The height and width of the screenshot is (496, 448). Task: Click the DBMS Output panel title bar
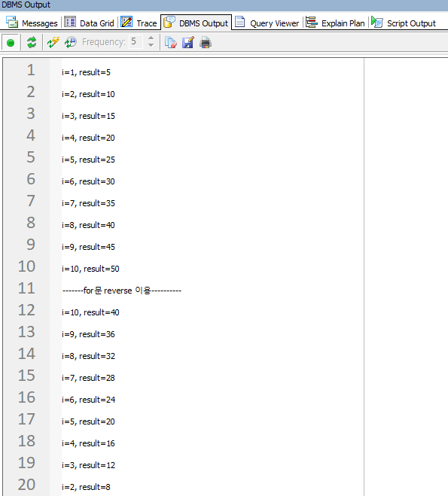coord(224,5)
